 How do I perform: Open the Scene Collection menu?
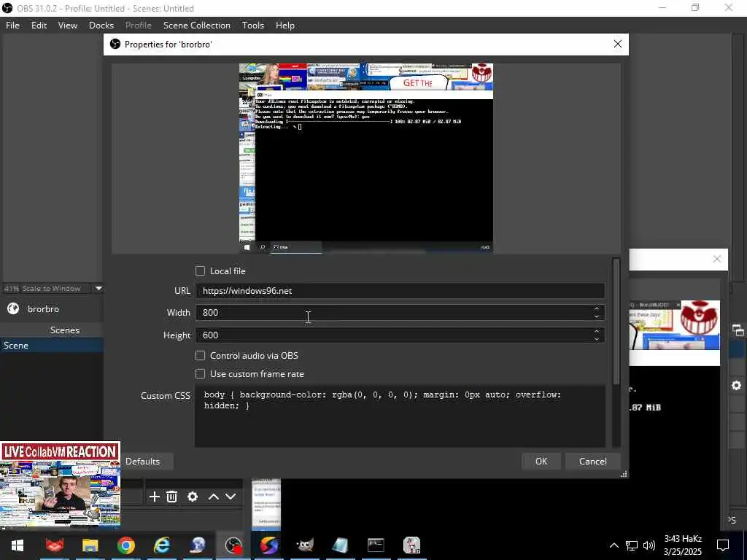click(197, 26)
